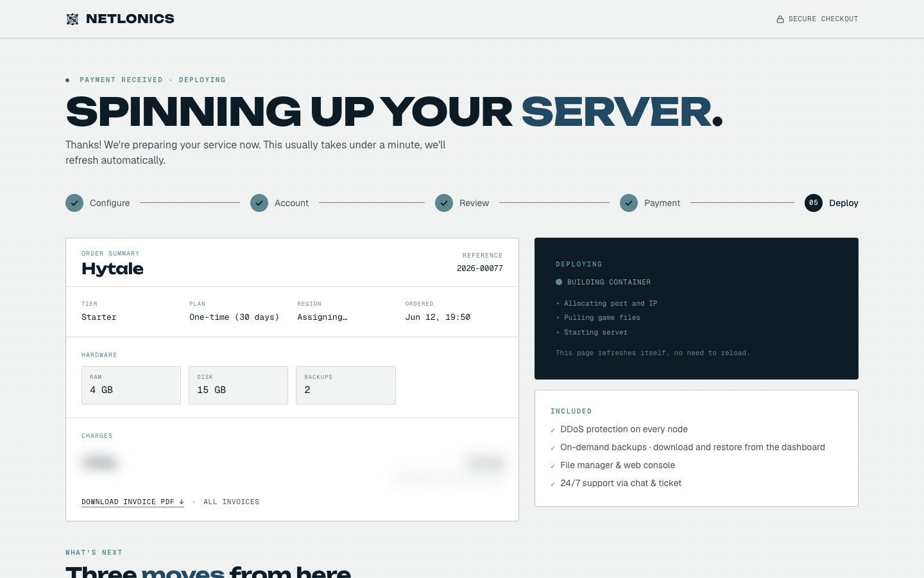Click the WHAT'S NEXT section label
Viewport: 924px width, 578px height.
point(94,553)
